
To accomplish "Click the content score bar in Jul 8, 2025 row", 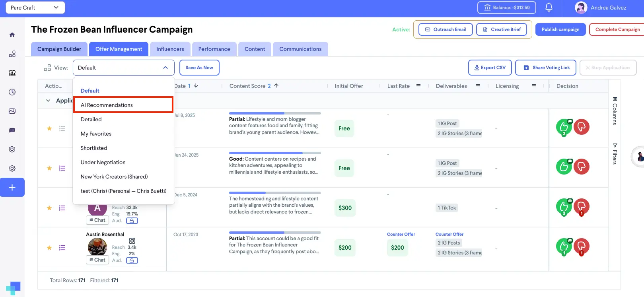I will (x=275, y=113).
